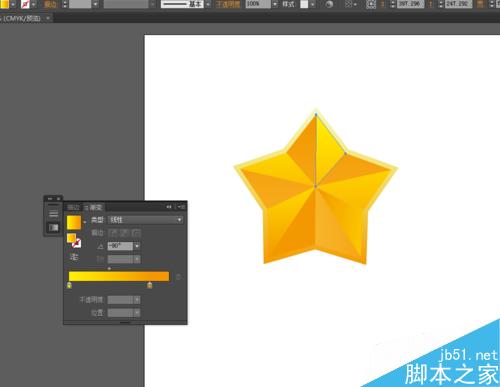Open the brush definition dropdown showing 基本
Screen dimensions: 500x387
click(208, 4)
